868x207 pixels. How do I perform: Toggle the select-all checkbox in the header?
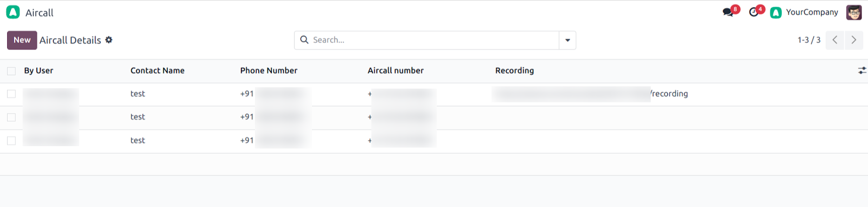pyautogui.click(x=11, y=71)
